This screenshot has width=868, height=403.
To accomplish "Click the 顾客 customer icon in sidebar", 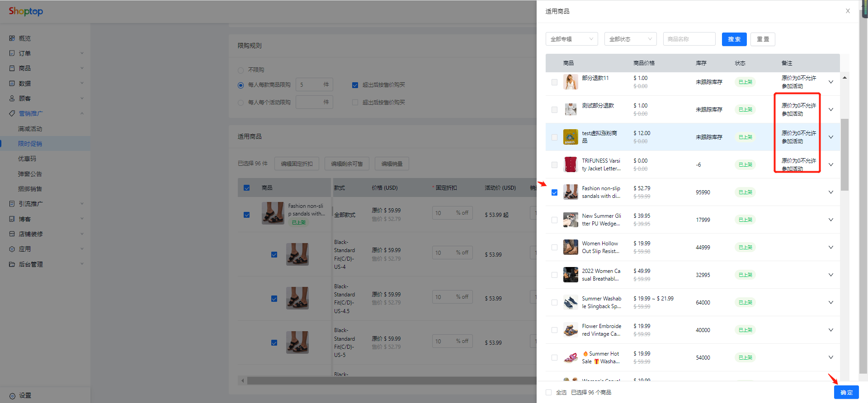I will click(12, 98).
